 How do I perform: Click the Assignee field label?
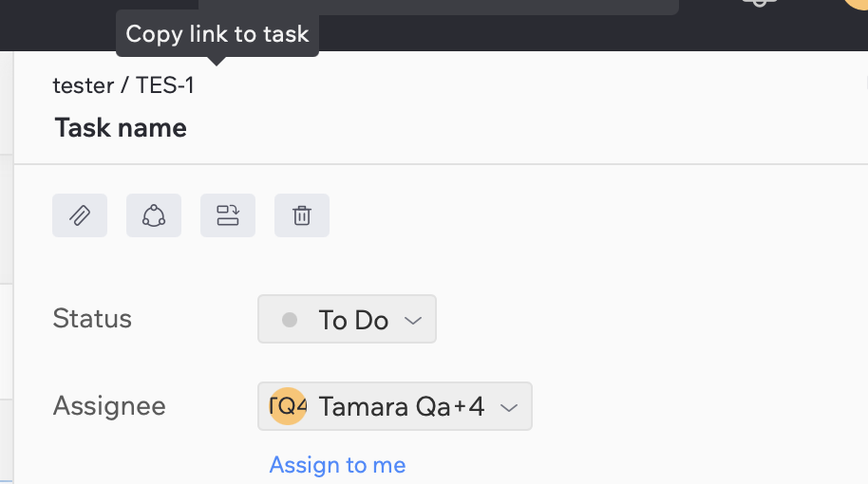click(x=109, y=406)
